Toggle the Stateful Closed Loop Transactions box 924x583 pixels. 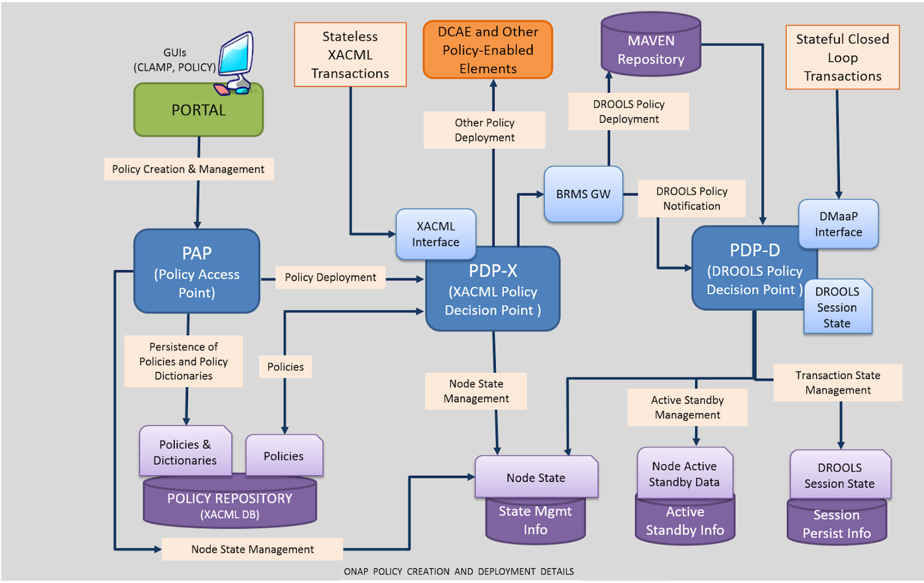click(x=842, y=54)
